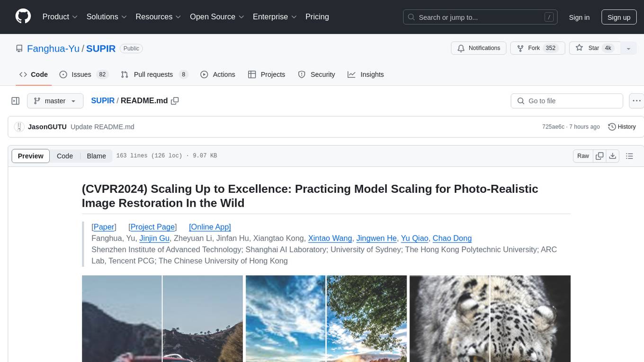Open Yu Qiao author link

click(x=415, y=238)
